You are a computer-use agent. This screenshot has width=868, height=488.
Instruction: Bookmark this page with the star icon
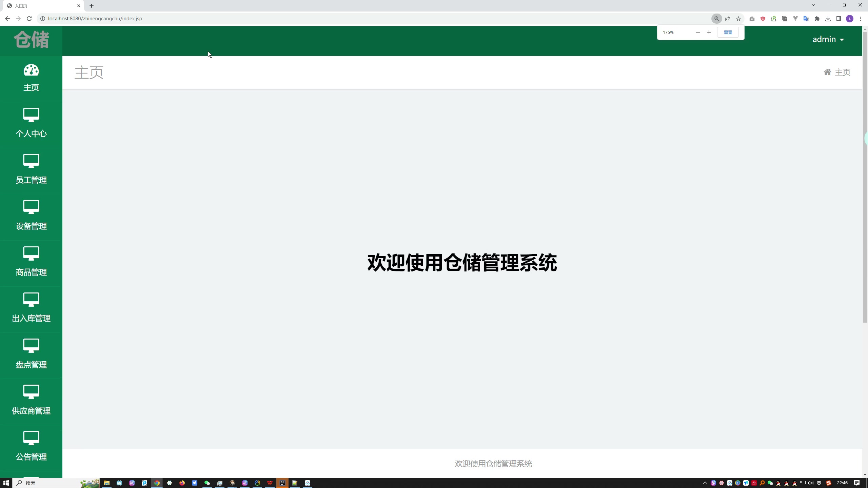[x=738, y=19]
